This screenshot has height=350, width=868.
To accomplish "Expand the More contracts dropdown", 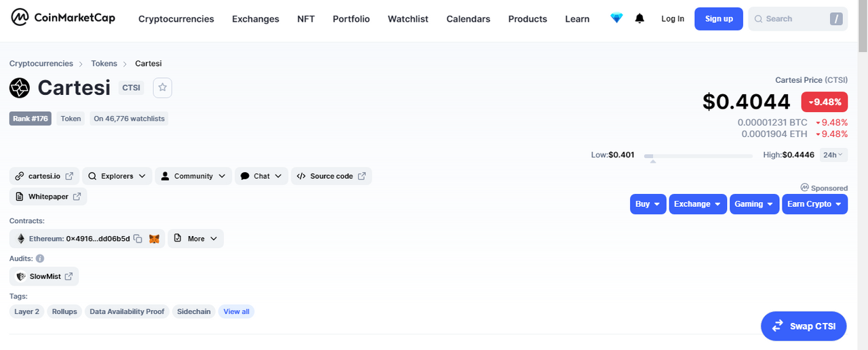I will click(x=196, y=239).
